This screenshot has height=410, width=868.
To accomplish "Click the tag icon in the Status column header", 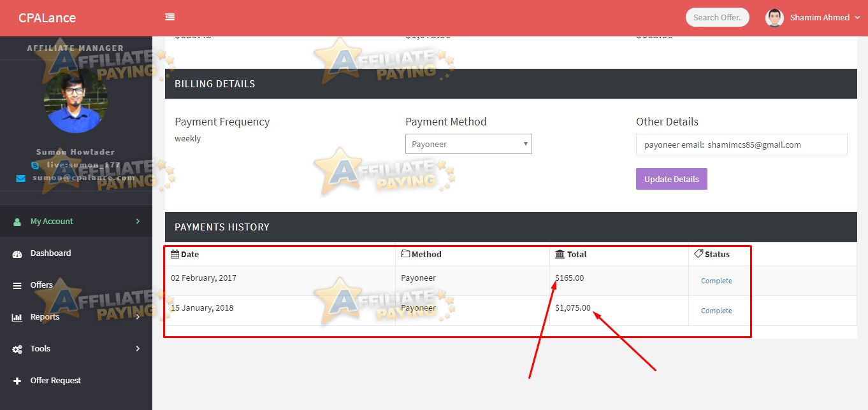I will 698,253.
